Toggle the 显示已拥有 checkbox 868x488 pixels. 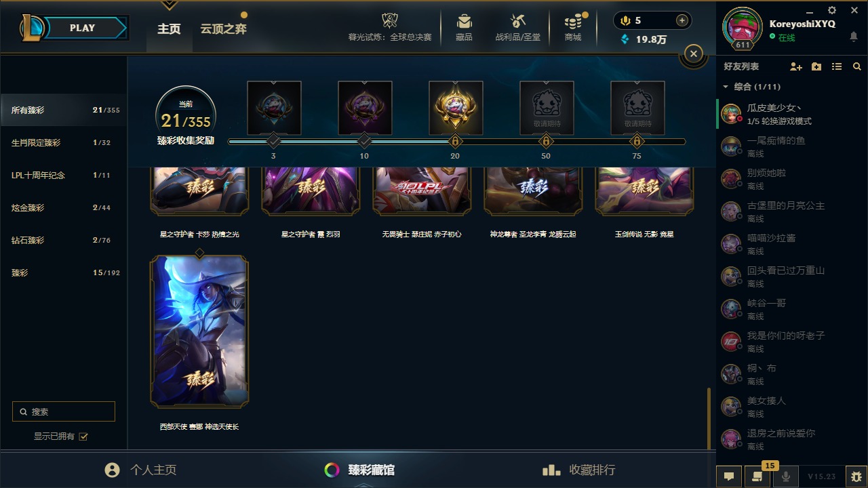coord(83,436)
